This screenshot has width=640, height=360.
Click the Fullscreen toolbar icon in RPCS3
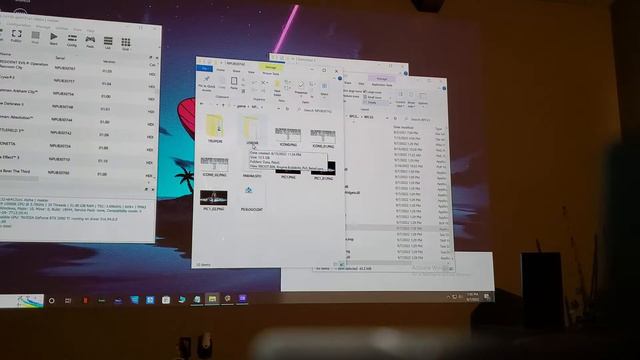pos(16,36)
